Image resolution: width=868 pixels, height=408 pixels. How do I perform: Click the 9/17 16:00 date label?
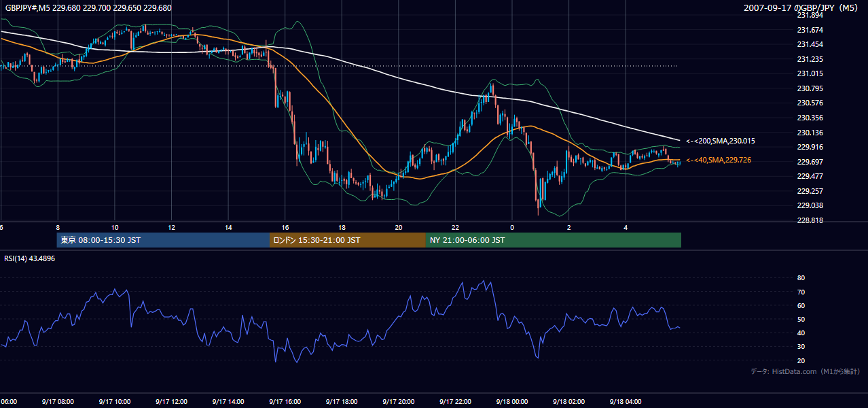click(x=285, y=401)
